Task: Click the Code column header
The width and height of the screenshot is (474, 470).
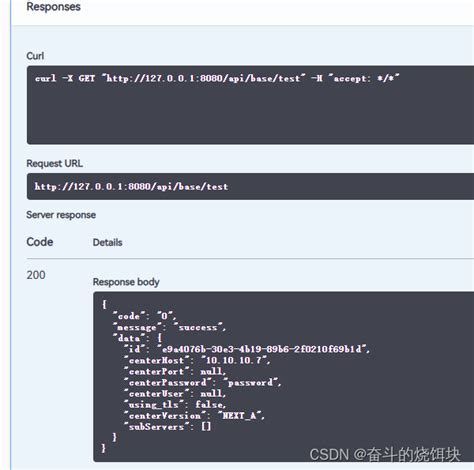Action: coord(40,242)
